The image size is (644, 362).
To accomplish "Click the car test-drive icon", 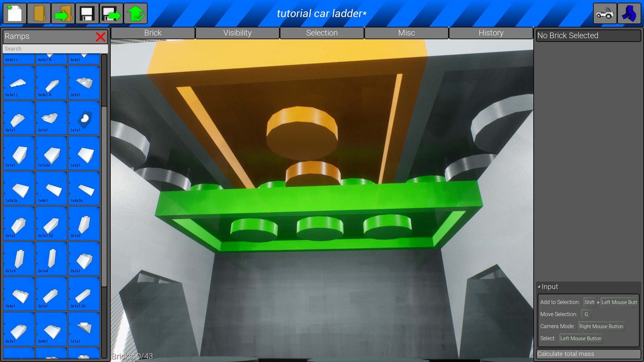I will coord(605,14).
